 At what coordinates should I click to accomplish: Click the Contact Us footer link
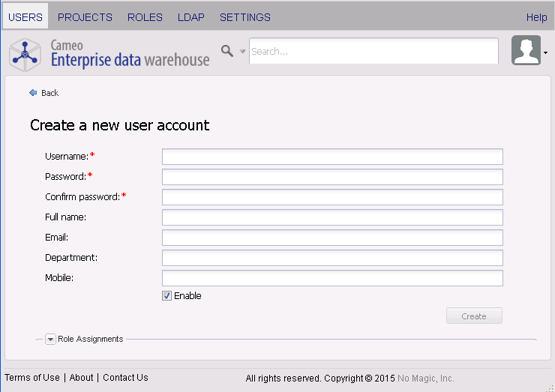coord(125,378)
